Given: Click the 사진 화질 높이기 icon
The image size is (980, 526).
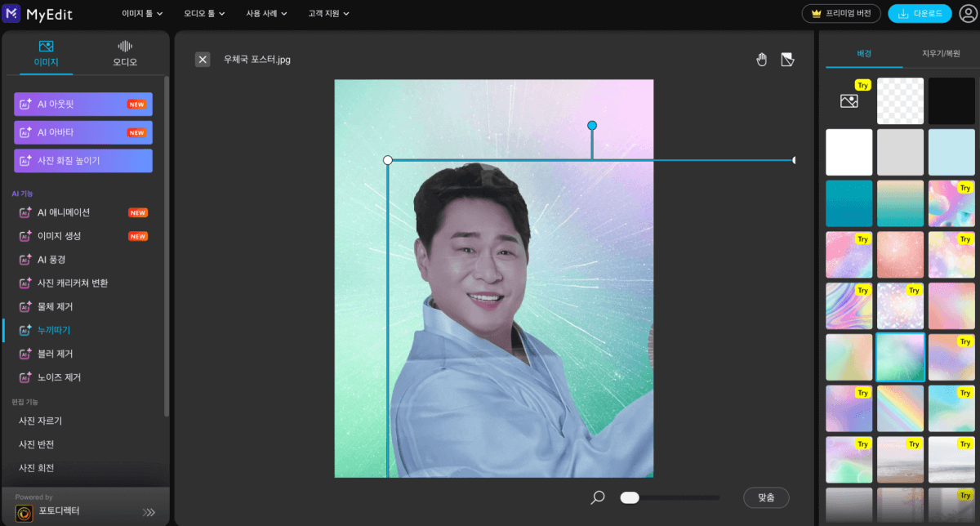Looking at the screenshot, I should tap(25, 161).
